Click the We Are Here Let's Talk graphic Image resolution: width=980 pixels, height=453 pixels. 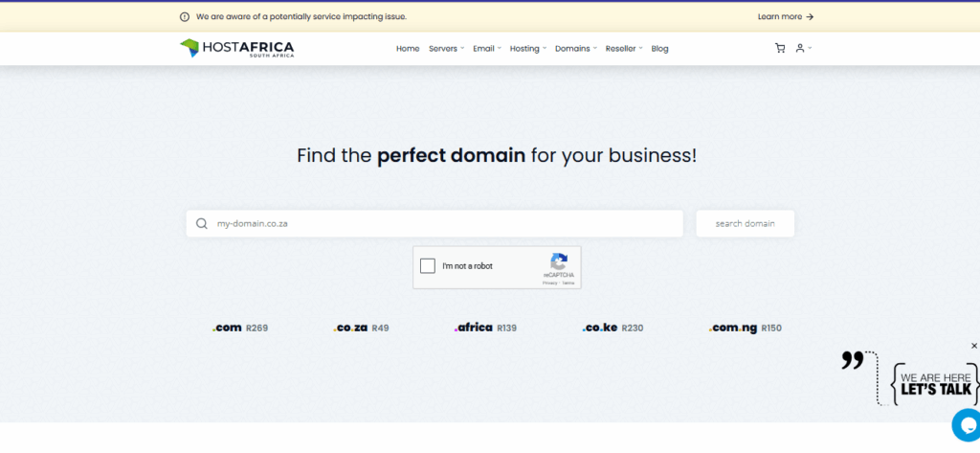point(935,383)
